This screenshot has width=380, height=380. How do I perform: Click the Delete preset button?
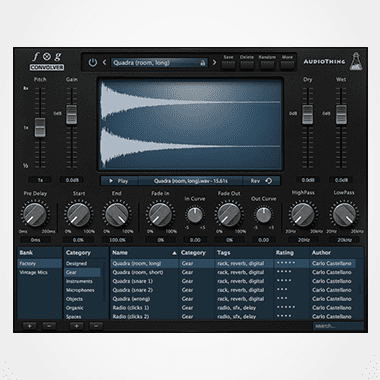247,65
